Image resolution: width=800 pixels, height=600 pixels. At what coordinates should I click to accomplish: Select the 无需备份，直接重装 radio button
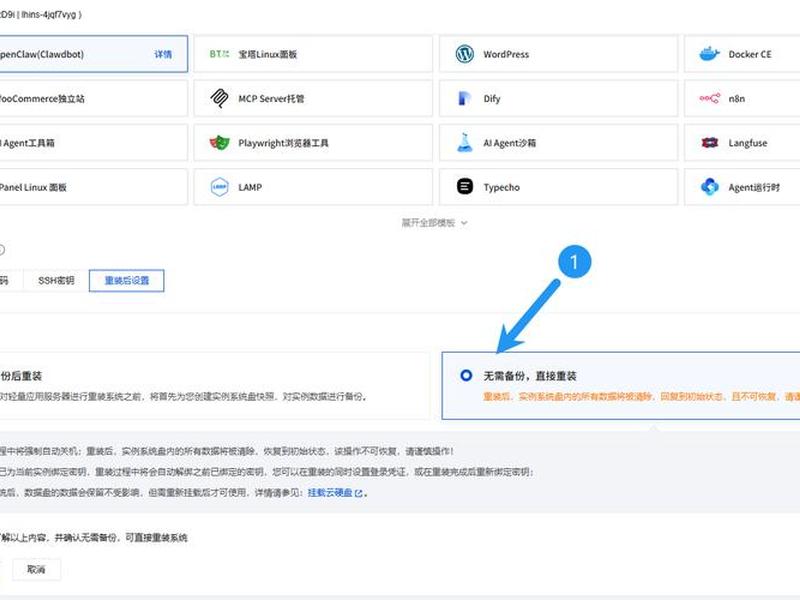coord(466,376)
